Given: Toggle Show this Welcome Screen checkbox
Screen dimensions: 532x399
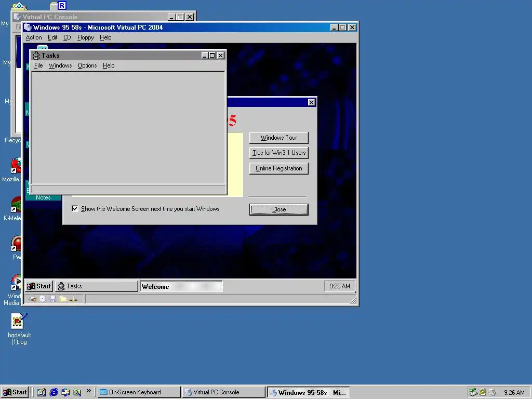Looking at the screenshot, I should (75, 208).
